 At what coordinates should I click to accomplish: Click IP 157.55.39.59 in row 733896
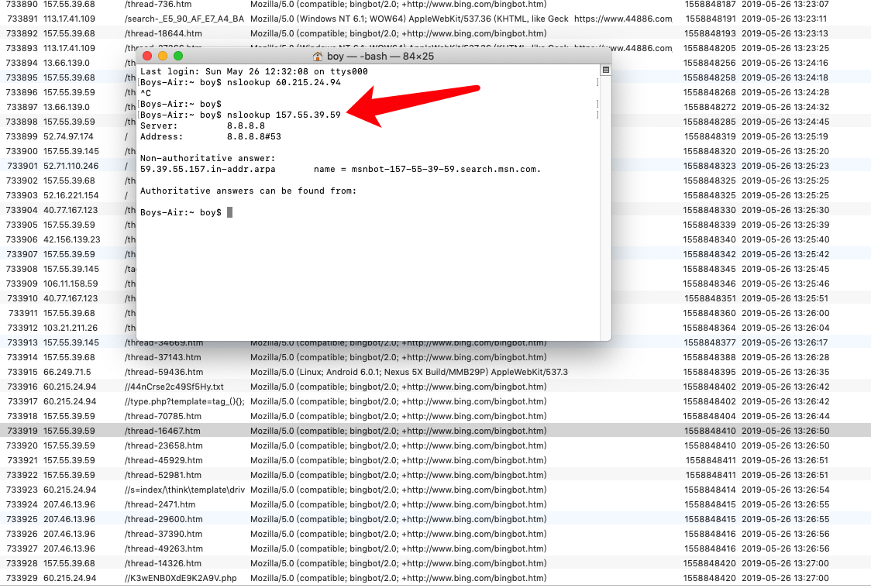click(x=70, y=92)
